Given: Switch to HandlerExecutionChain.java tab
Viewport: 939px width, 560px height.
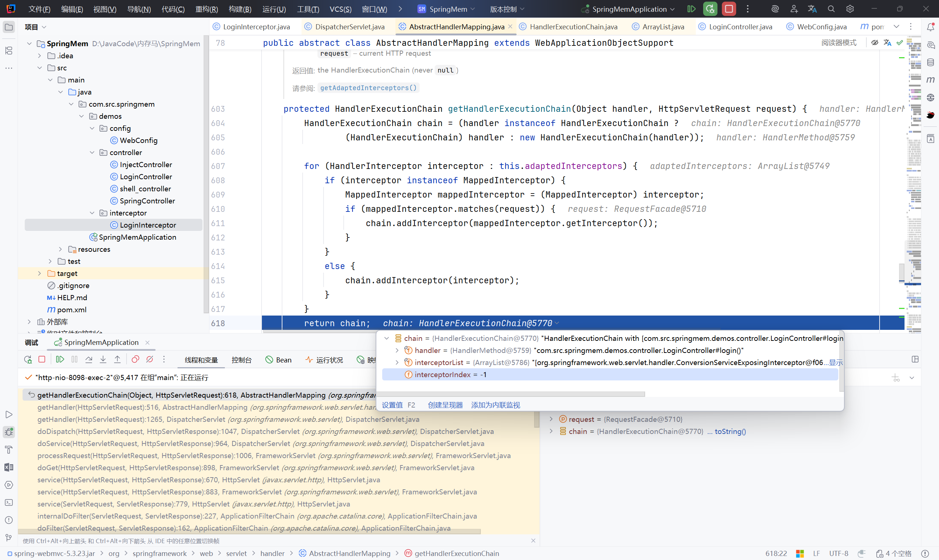Looking at the screenshot, I should 573,27.
